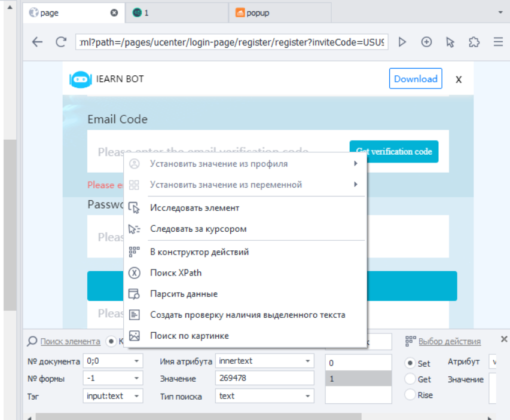Select 'Поиск по картинке' menu entry
The width and height of the screenshot is (510, 420).
(246, 336)
